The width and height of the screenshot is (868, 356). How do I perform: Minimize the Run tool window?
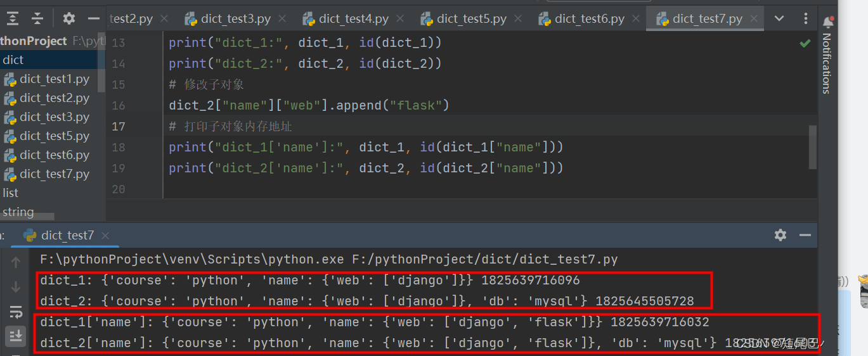(805, 235)
